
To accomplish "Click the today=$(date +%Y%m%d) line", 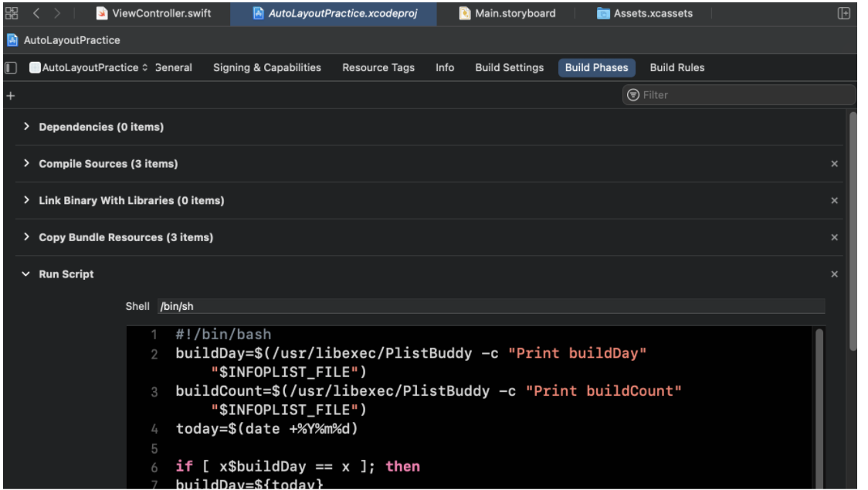I will tap(267, 428).
